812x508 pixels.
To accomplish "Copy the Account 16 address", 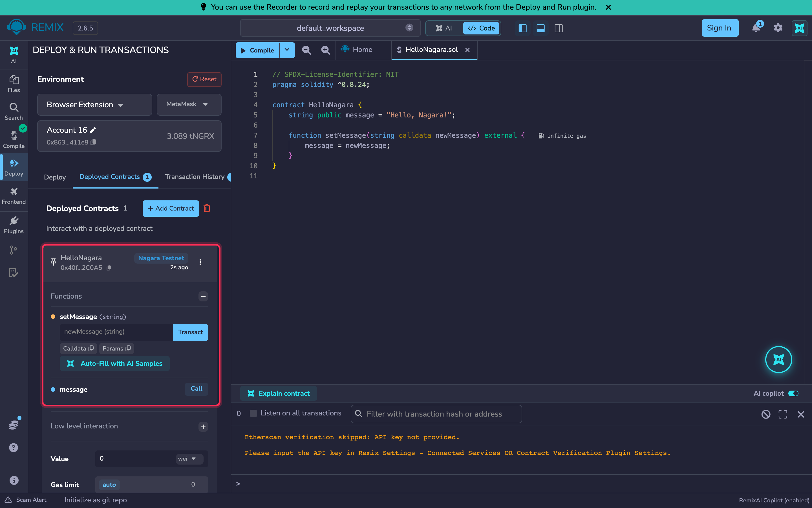I will (94, 142).
